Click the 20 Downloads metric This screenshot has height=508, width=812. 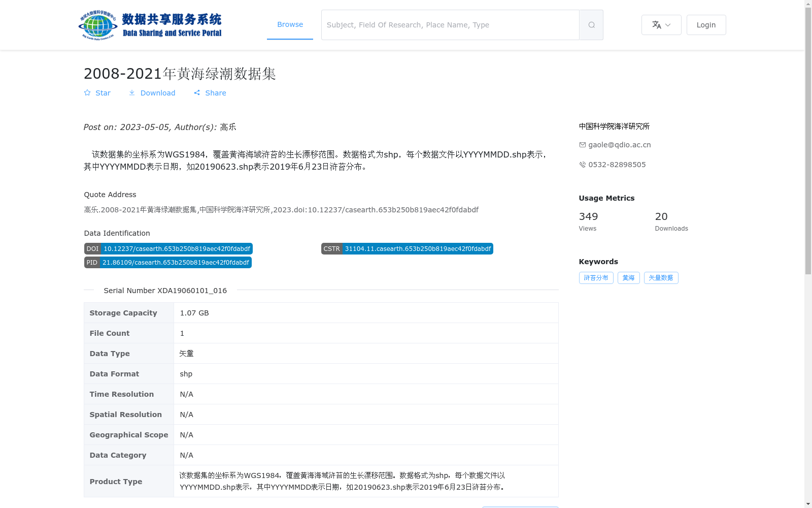[x=671, y=221]
